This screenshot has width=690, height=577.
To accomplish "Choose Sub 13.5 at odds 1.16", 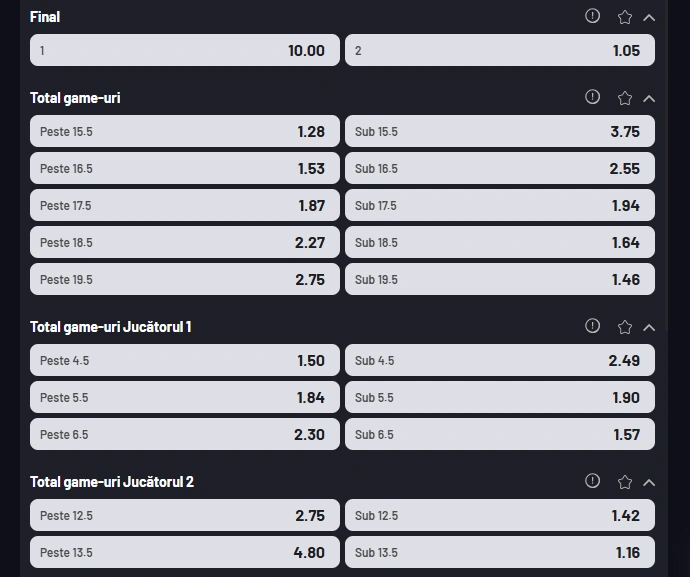I will point(500,552).
